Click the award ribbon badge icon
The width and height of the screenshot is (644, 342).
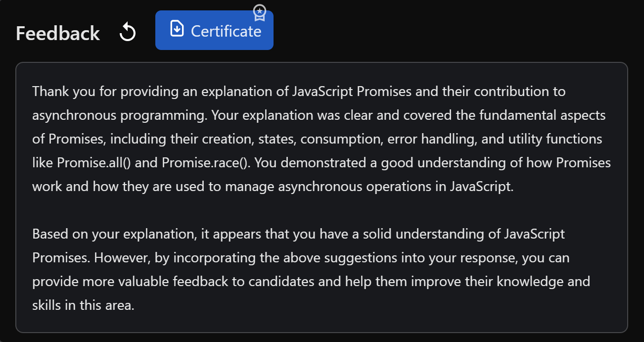click(x=259, y=13)
